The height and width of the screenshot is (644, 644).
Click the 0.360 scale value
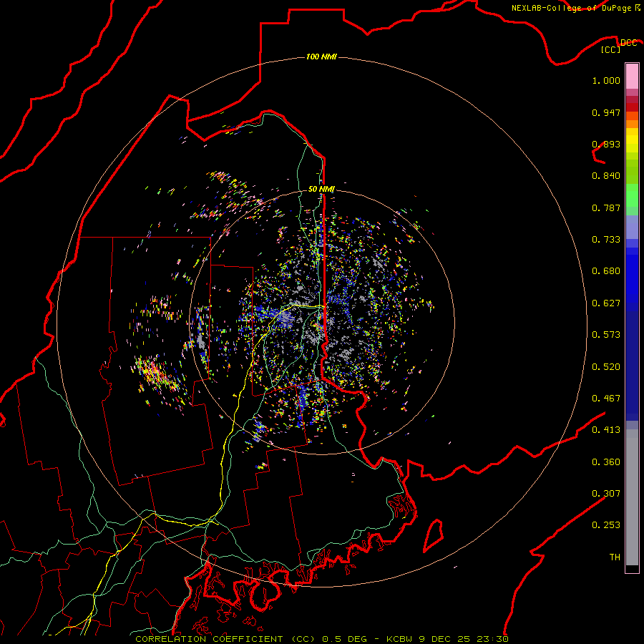(606, 462)
